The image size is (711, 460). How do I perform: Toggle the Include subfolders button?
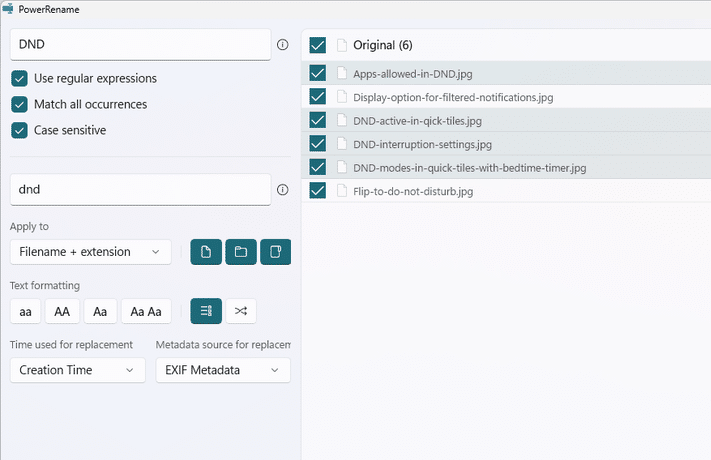[x=276, y=252]
